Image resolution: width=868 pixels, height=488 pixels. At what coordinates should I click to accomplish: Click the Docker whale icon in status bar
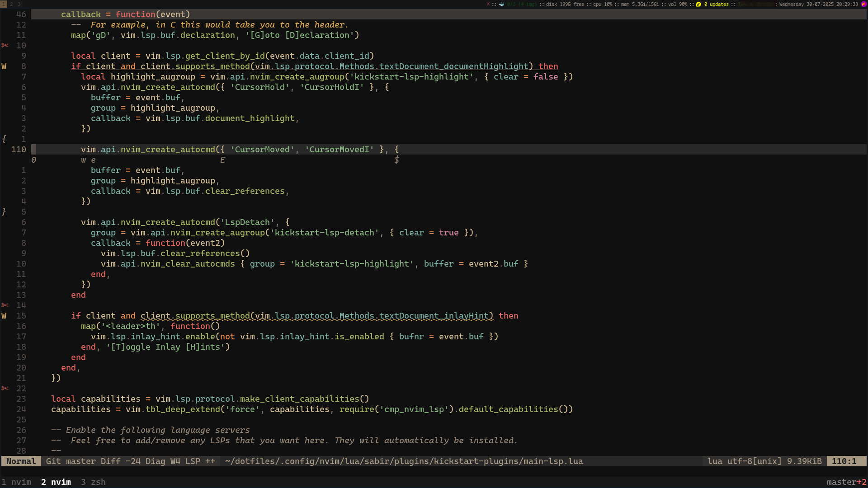501,4
